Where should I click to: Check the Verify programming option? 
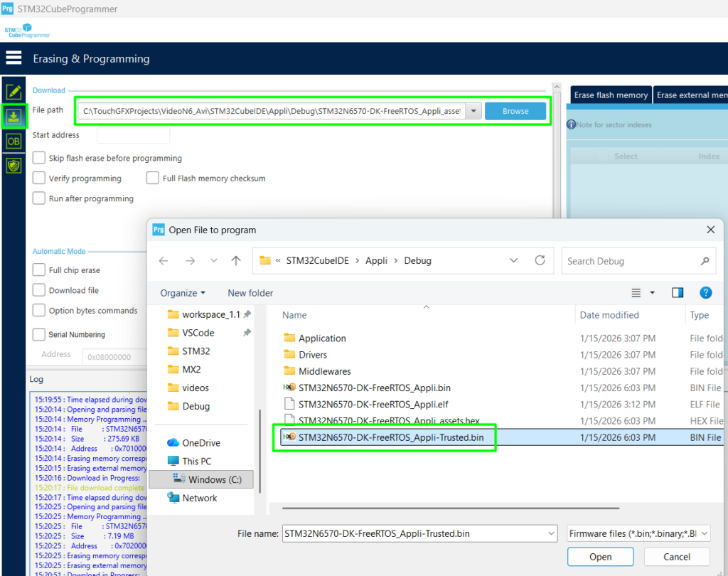[x=39, y=178]
